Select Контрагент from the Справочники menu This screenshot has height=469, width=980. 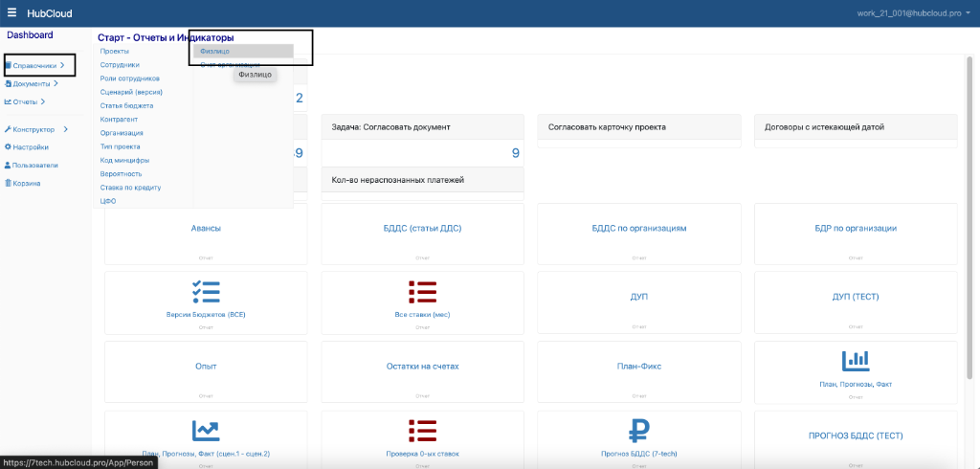(x=120, y=120)
